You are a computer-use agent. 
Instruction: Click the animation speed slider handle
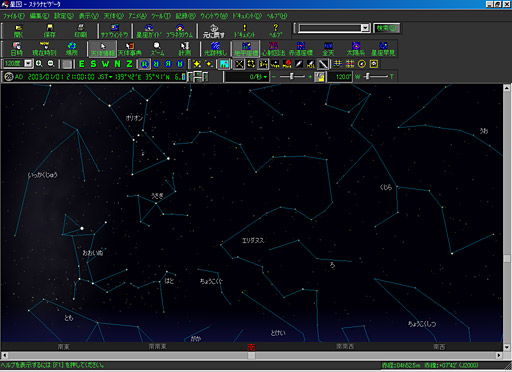point(291,77)
